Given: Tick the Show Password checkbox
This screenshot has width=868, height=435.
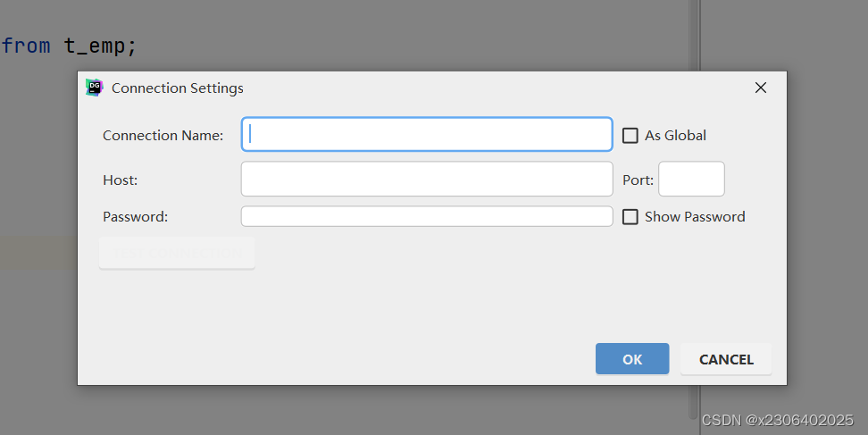Looking at the screenshot, I should point(630,217).
